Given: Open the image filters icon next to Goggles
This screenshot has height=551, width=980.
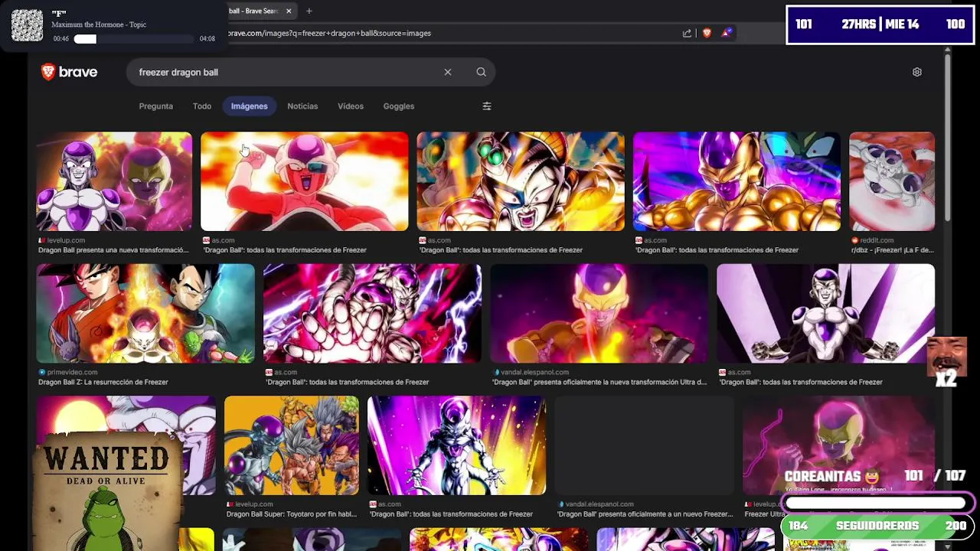Looking at the screenshot, I should point(487,106).
